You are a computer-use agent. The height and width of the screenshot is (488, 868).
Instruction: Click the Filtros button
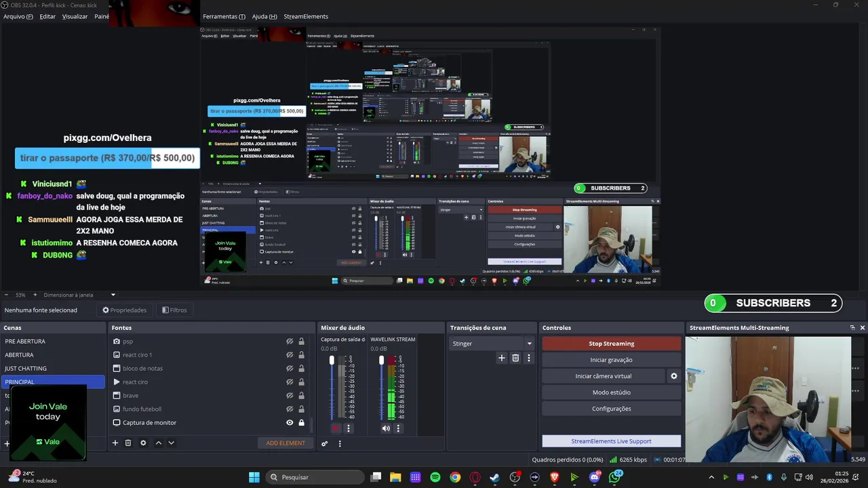pyautogui.click(x=174, y=310)
